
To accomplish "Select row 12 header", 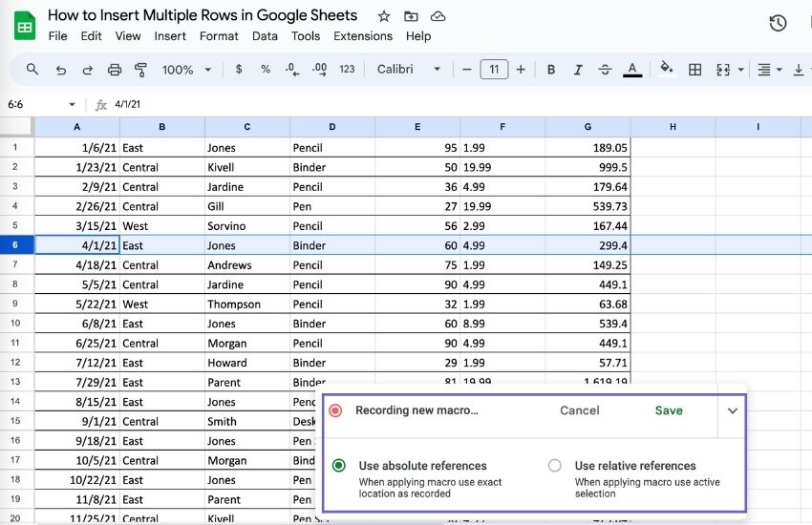I will click(x=15, y=362).
